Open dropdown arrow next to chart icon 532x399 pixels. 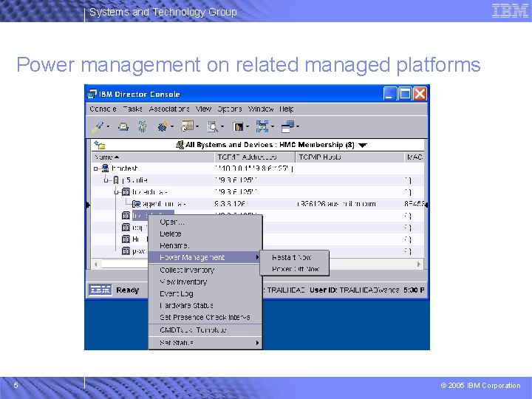coord(248,127)
